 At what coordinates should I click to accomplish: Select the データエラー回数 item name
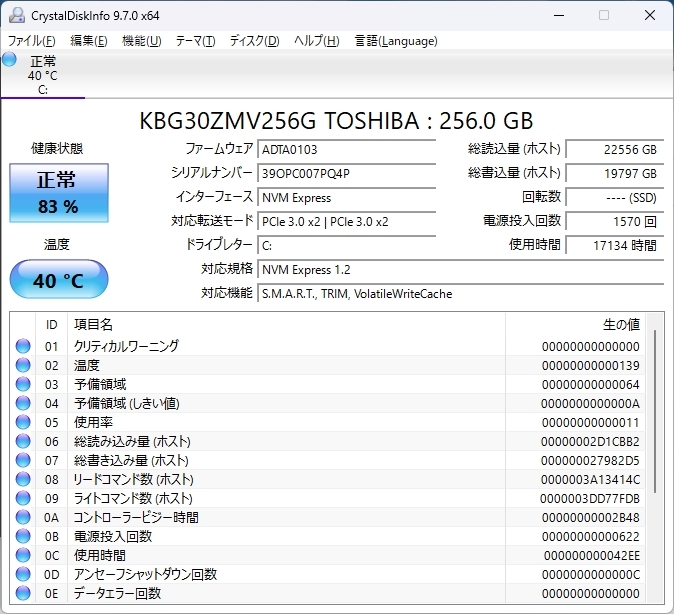tap(117, 593)
